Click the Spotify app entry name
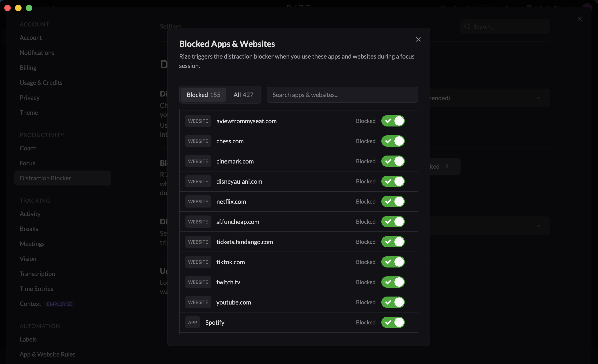The image size is (598, 364). [x=215, y=322]
